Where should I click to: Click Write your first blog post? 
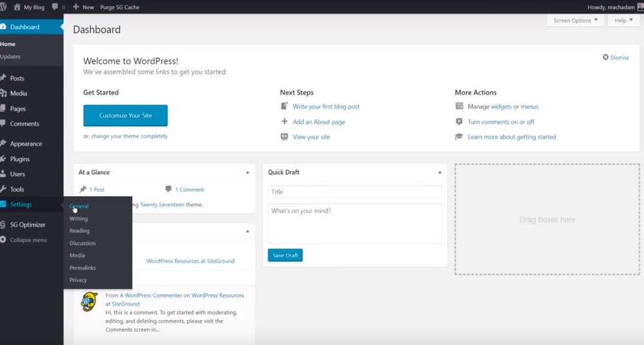tap(326, 106)
